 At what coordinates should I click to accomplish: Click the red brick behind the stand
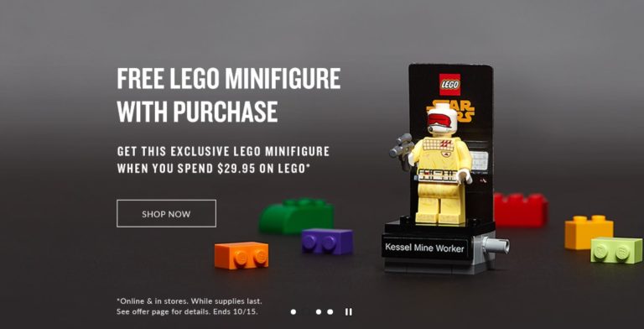521,209
